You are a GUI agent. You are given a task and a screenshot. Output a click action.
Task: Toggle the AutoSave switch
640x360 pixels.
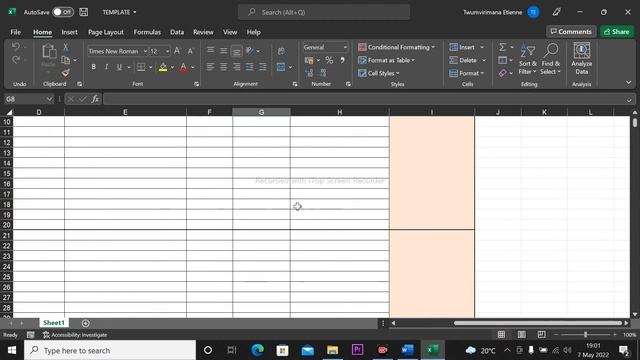coord(63,12)
